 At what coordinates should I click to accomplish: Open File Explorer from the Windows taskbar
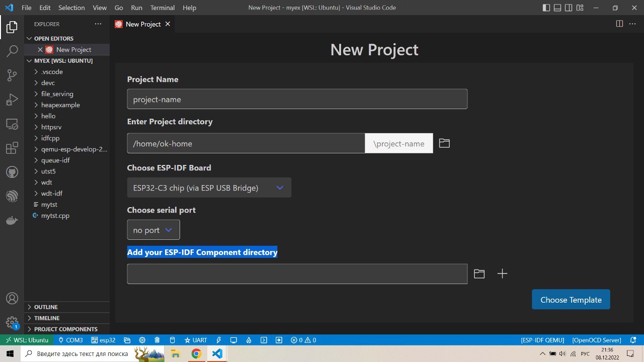coord(176,353)
